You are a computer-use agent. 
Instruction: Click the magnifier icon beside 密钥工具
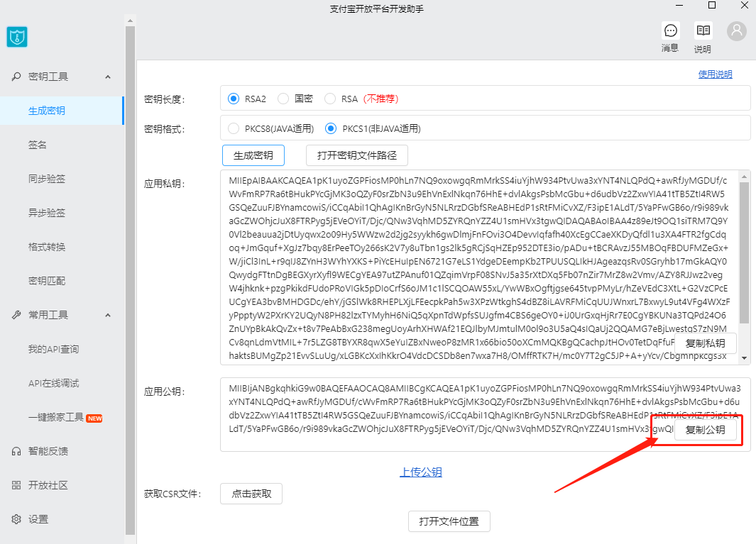[x=16, y=77]
